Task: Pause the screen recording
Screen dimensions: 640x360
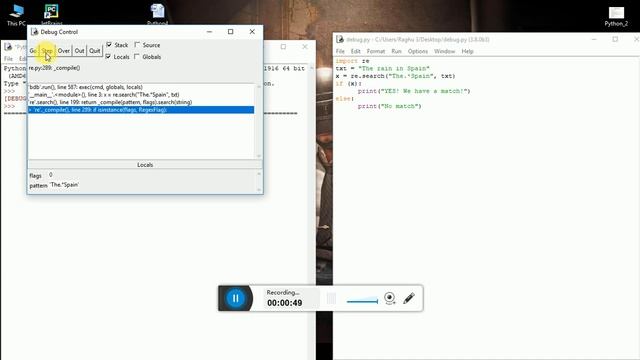Action: tap(236, 298)
